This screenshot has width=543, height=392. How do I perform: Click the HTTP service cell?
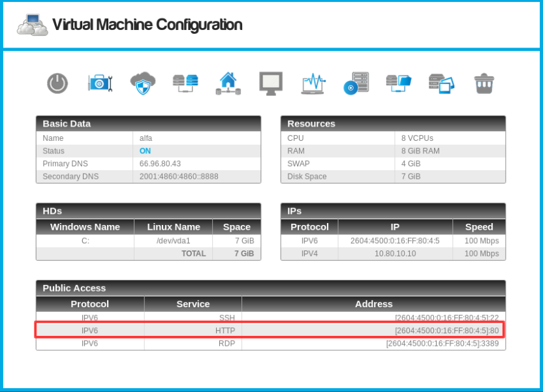[x=193, y=331]
